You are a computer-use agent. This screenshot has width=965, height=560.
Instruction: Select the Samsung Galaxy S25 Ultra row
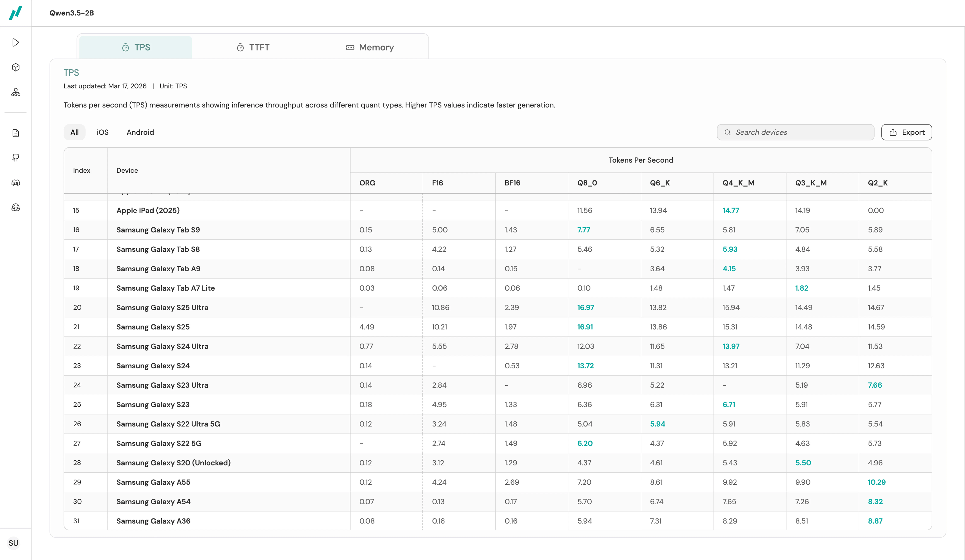[x=162, y=307]
